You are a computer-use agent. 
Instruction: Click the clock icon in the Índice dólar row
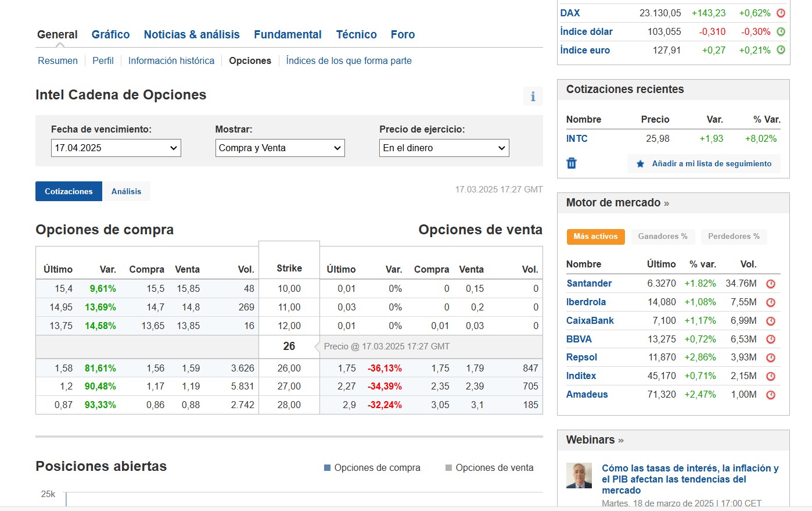coord(781,31)
